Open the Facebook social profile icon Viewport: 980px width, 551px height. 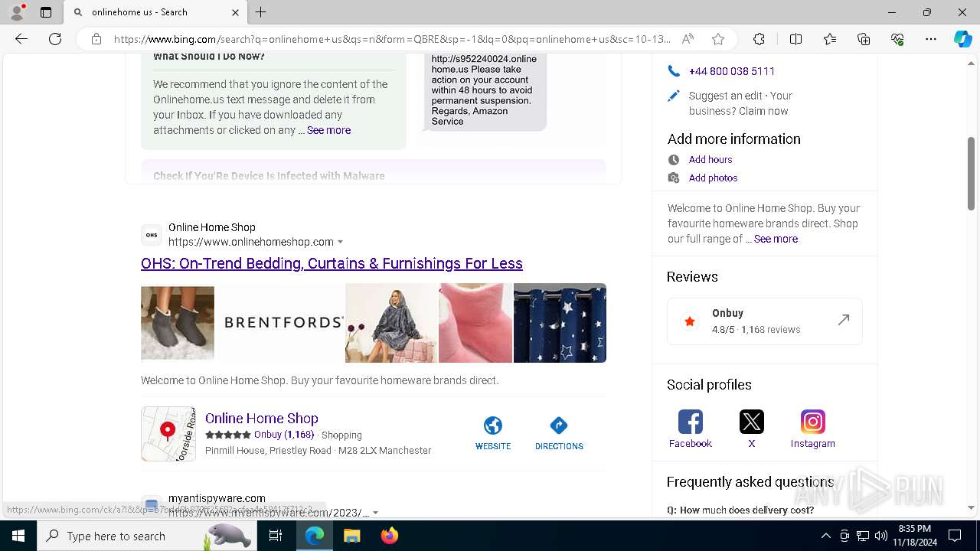click(x=691, y=422)
